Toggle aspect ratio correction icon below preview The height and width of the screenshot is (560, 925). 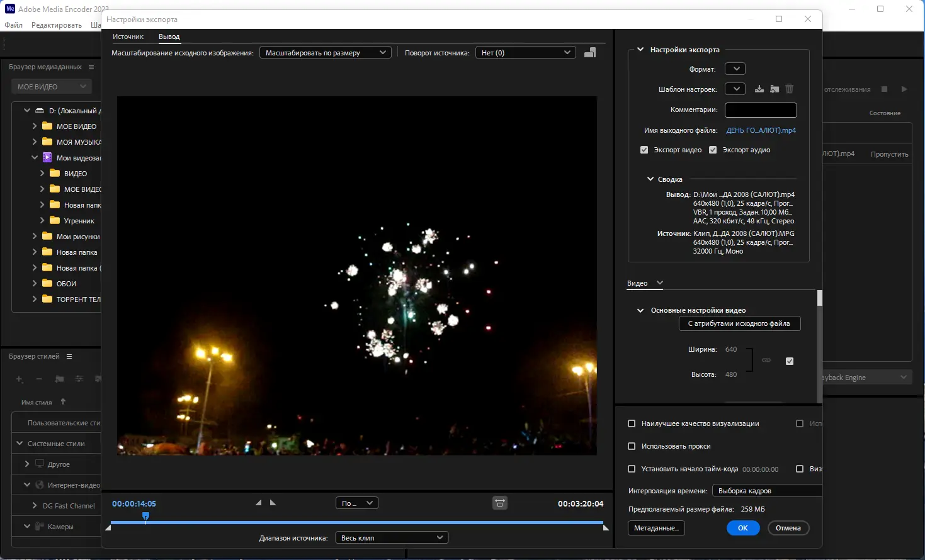click(499, 503)
